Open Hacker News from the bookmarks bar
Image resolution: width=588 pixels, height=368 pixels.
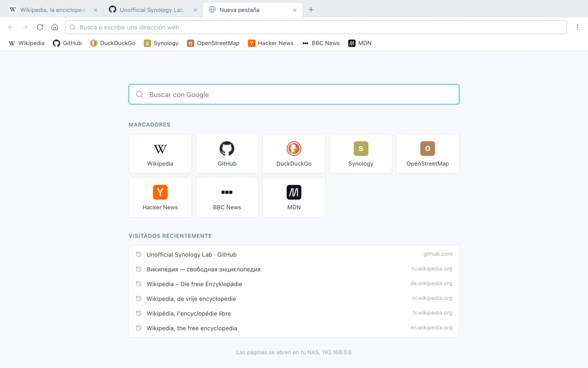[x=271, y=43]
